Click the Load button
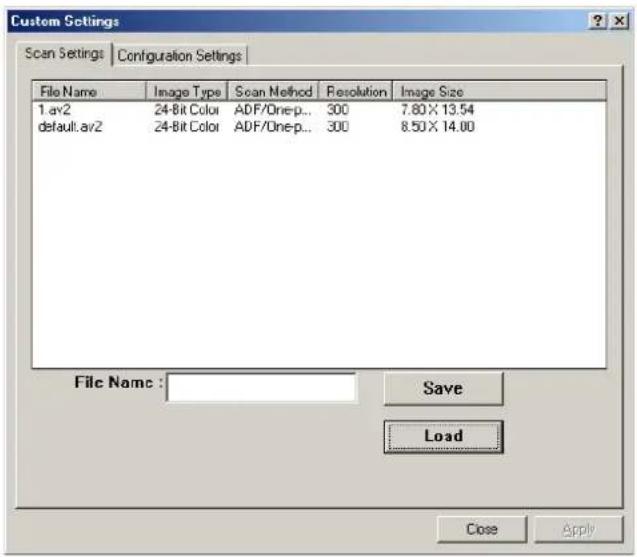 443,436
